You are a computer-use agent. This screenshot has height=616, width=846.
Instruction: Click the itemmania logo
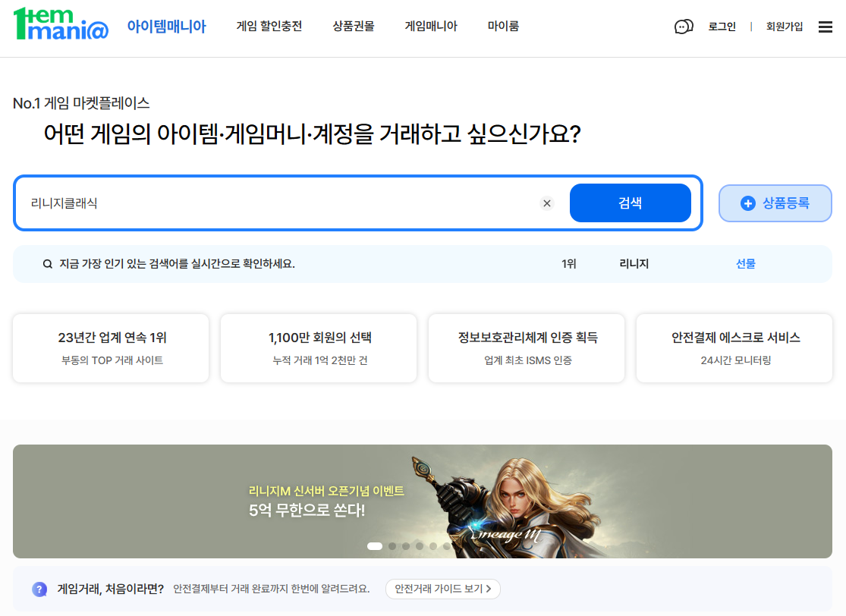[x=61, y=24]
